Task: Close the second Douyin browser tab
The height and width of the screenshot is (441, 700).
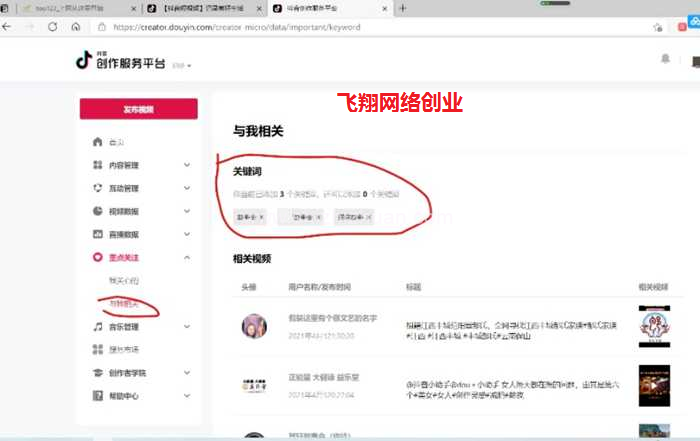Action: (259, 8)
